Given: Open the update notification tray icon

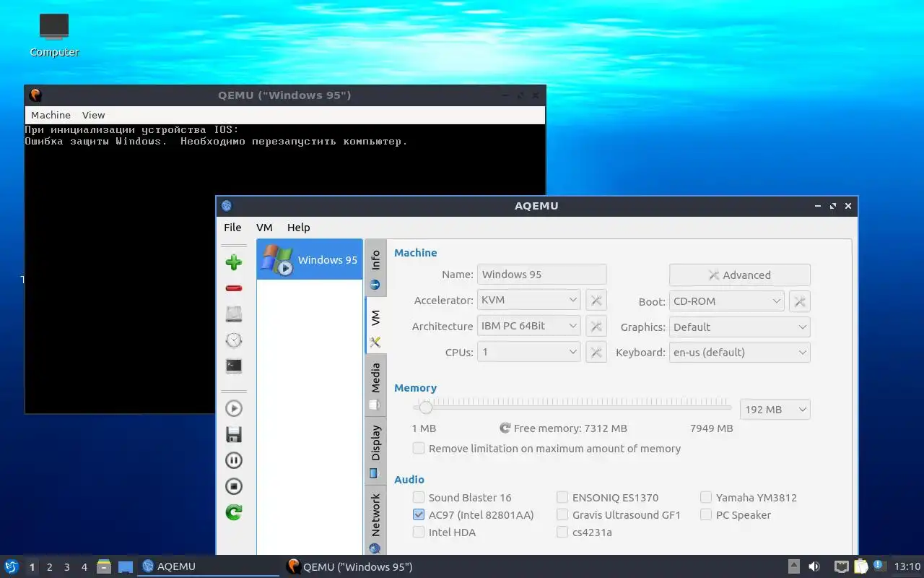Looking at the screenshot, I should [x=879, y=566].
